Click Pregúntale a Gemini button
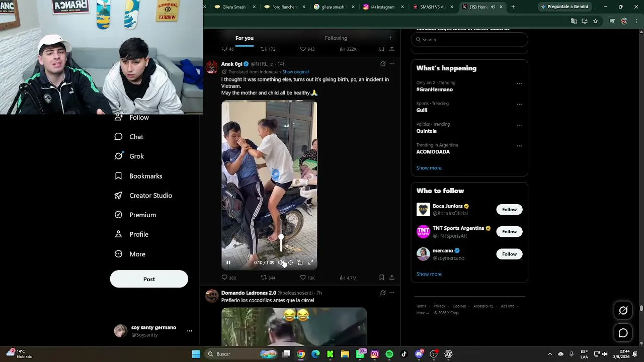Image resolution: width=644 pixels, height=362 pixels. click(564, 7)
